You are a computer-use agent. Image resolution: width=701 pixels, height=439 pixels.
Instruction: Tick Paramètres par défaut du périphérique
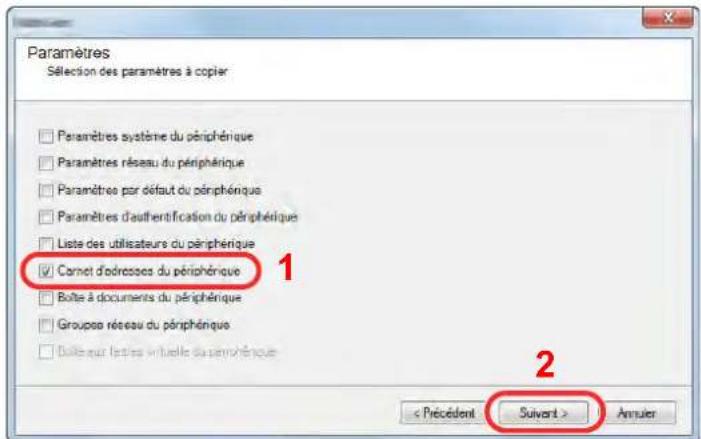[46, 190]
